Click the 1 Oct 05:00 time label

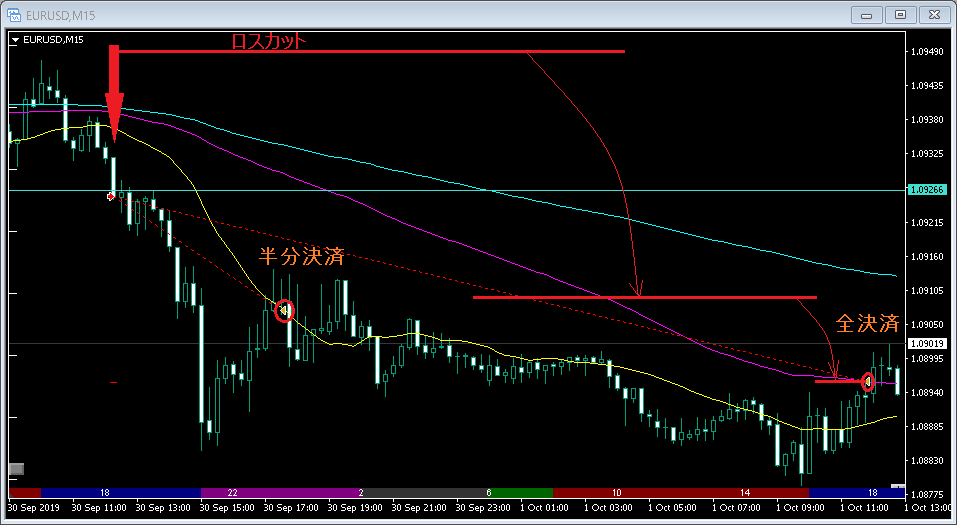point(673,508)
